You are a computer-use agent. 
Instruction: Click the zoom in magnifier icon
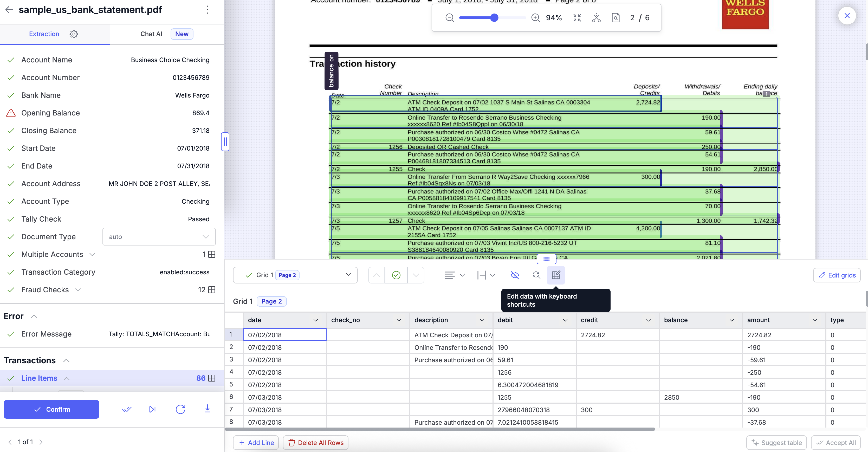(x=535, y=17)
